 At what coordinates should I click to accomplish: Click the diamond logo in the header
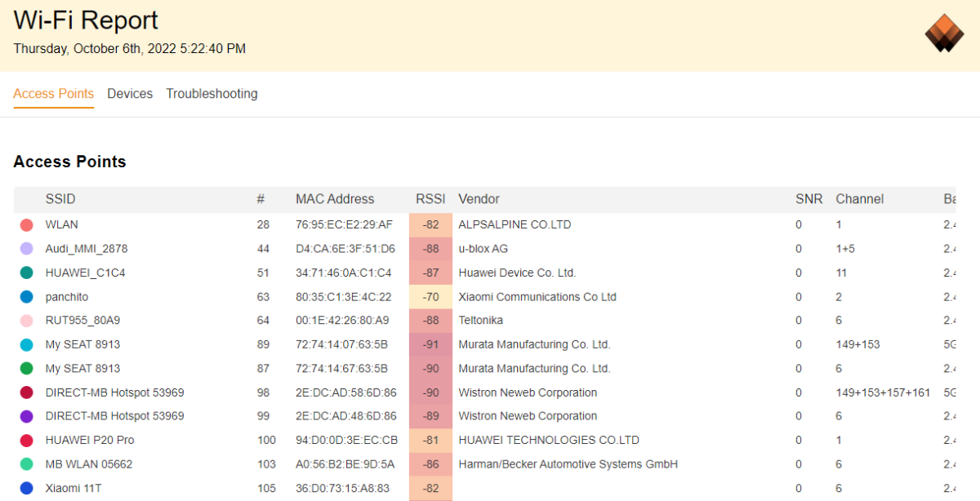[944, 33]
